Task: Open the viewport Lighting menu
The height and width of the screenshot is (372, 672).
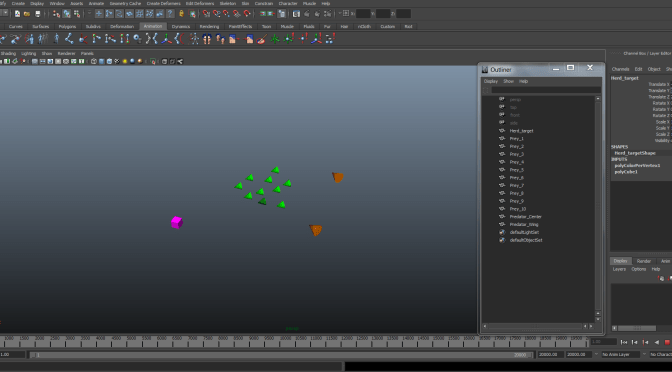Action: coord(29,54)
